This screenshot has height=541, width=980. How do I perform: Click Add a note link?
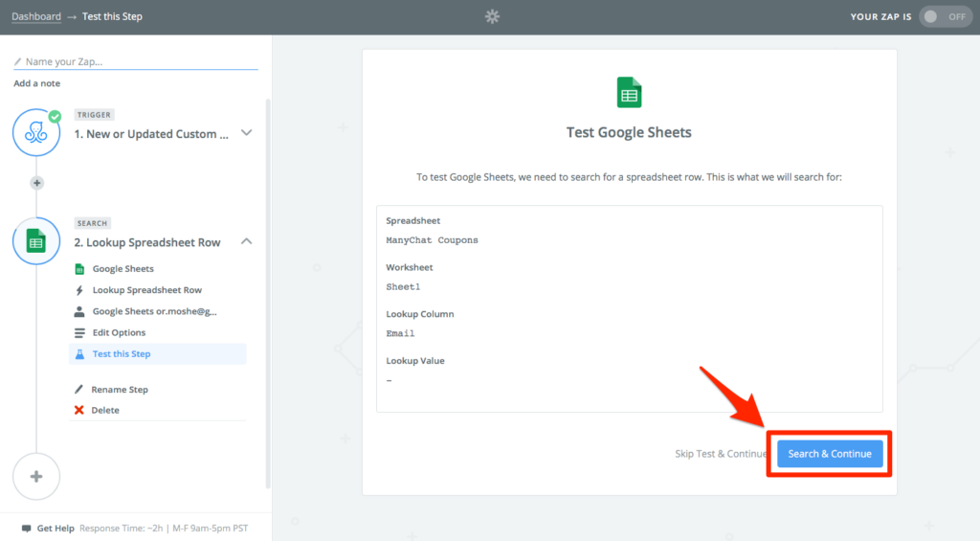pos(37,83)
